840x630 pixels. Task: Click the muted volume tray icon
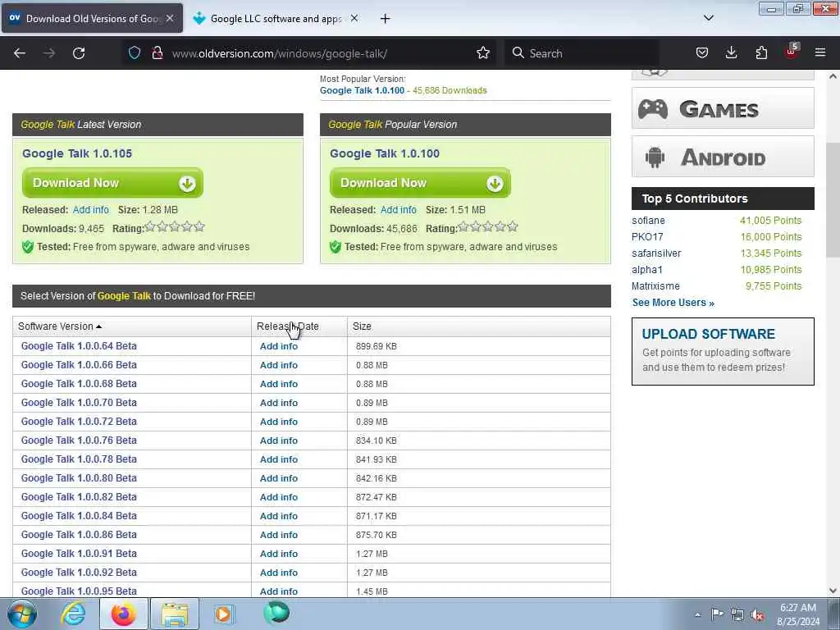[x=757, y=615]
